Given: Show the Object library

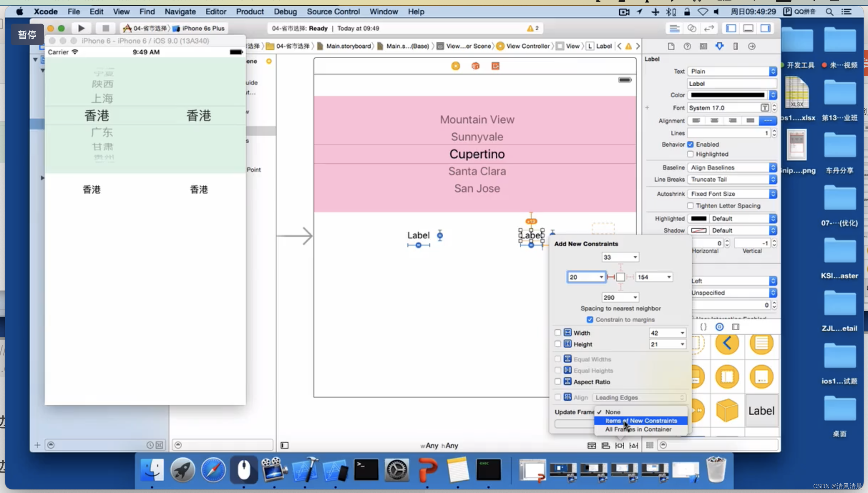Looking at the screenshot, I should coord(719,327).
